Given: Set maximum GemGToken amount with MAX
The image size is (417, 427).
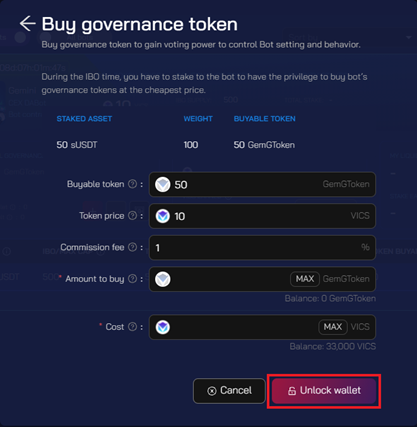Looking at the screenshot, I should 305,279.
